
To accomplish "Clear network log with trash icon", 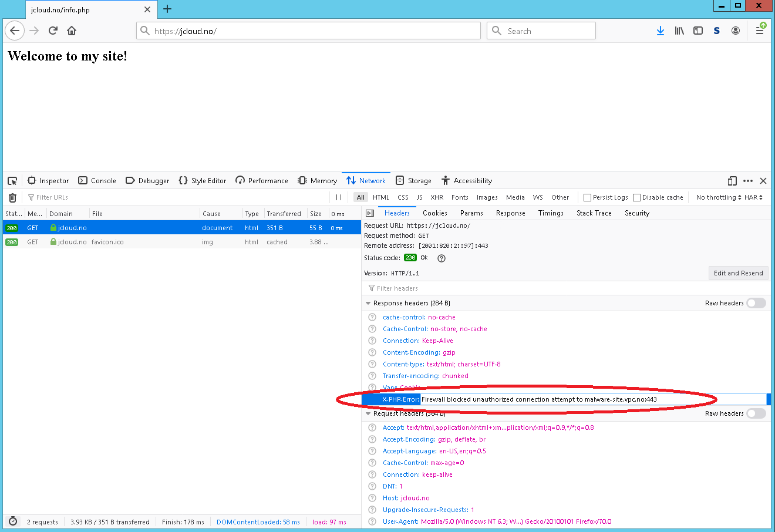I will click(12, 197).
